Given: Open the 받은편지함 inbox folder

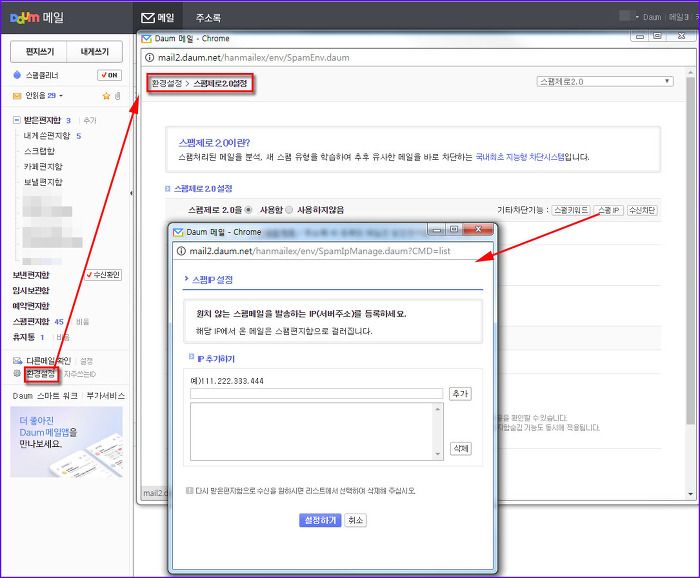Looking at the screenshot, I should 42,120.
